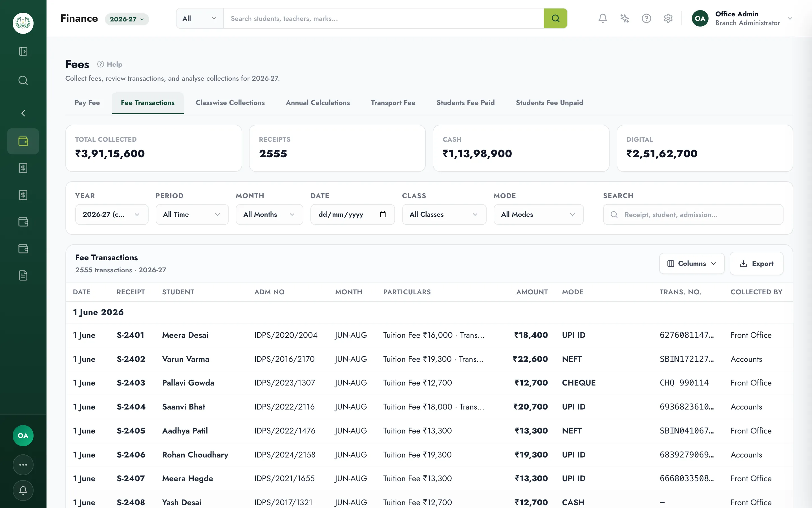The height and width of the screenshot is (508, 812).
Task: Open the document report sidebar icon
Action: pos(23,275)
